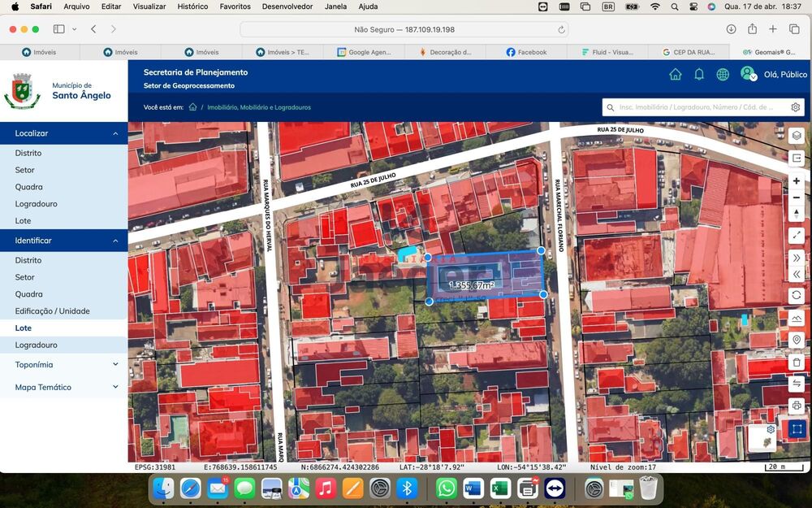Click the location pin tool
This screenshot has height=508, width=812.
pos(797,341)
